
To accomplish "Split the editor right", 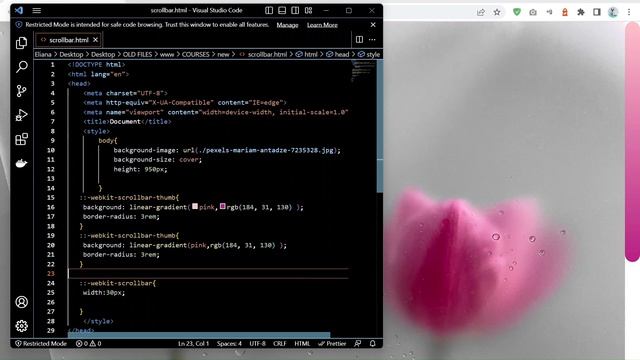I will (x=359, y=40).
